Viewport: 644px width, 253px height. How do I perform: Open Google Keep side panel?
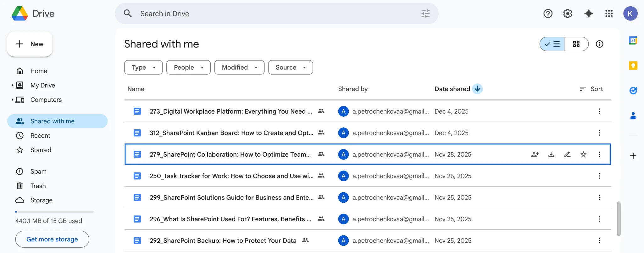coord(633,65)
